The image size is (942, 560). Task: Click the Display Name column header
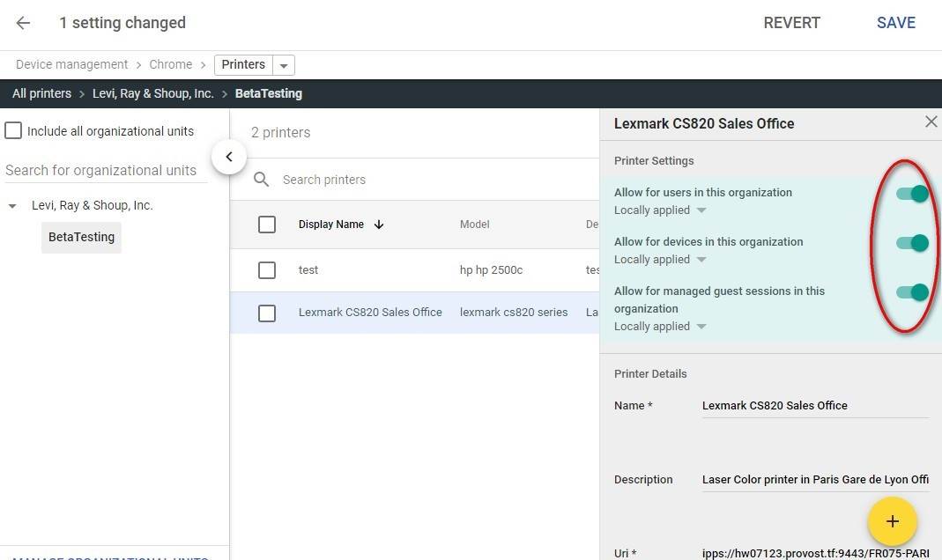pos(331,225)
